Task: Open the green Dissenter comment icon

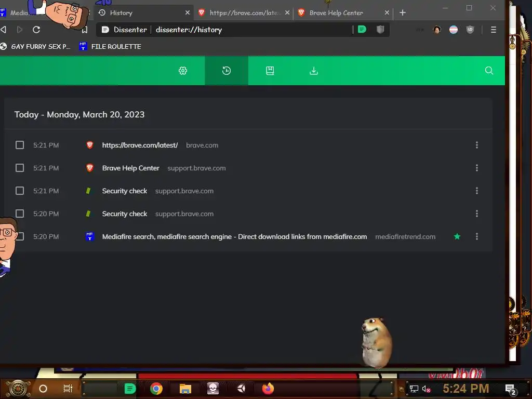Action: [362, 30]
